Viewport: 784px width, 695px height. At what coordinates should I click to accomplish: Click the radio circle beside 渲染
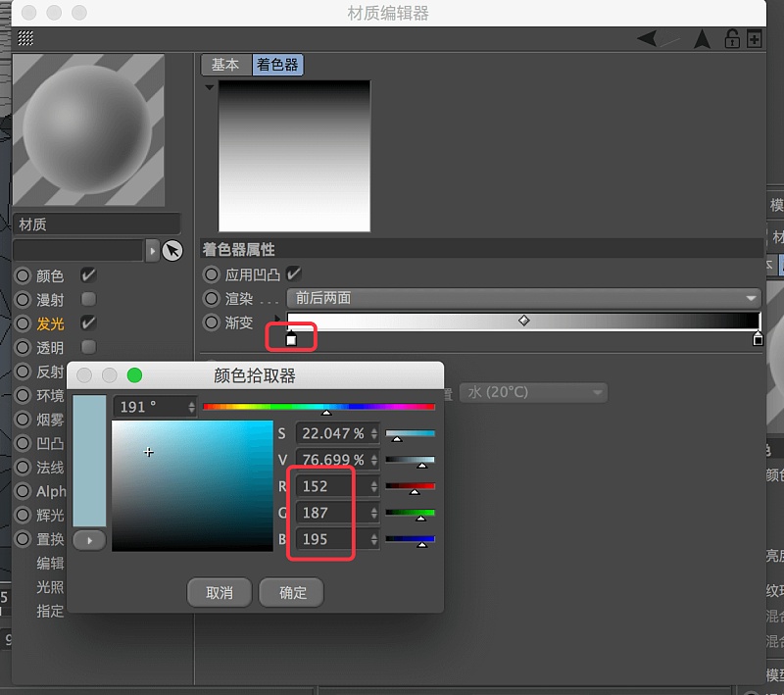pos(211,299)
